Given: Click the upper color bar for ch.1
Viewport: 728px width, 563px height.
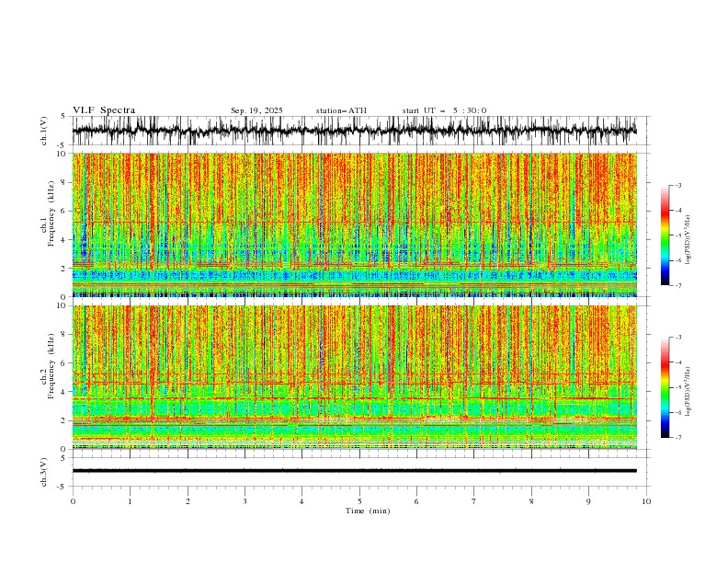Looking at the screenshot, I should (x=665, y=236).
